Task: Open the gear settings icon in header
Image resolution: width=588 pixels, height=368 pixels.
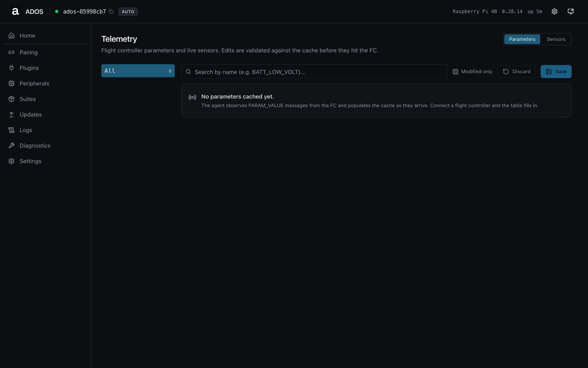Action: (554, 11)
